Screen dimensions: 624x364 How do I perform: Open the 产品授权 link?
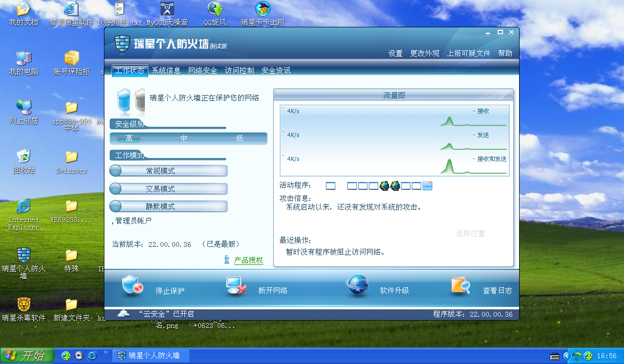(249, 260)
